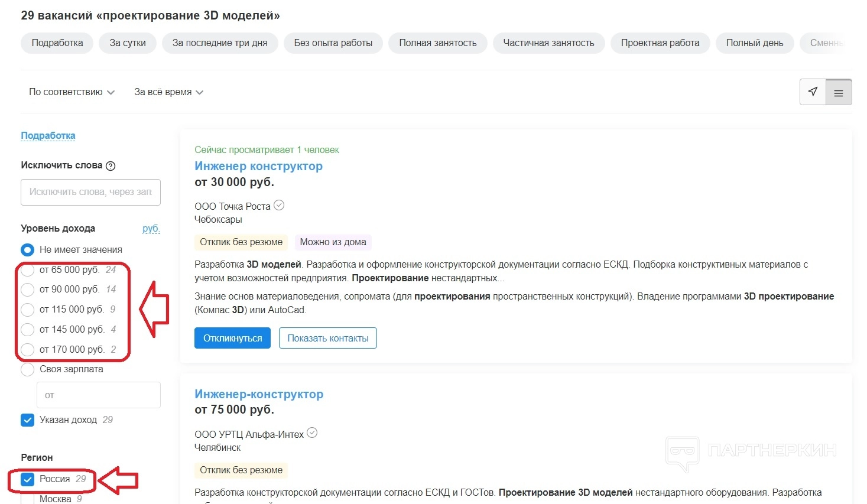The width and height of the screenshot is (867, 504).
Task: Change currency via 'руб.' selector
Action: point(151,229)
